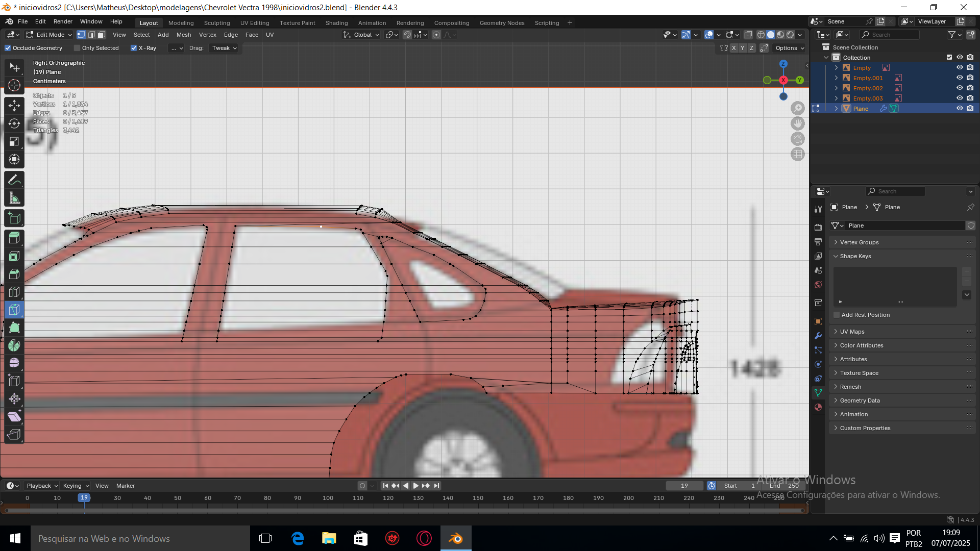Uncheck the Occlude Geometry checkbox
This screenshot has width=980, height=551.
[8, 48]
